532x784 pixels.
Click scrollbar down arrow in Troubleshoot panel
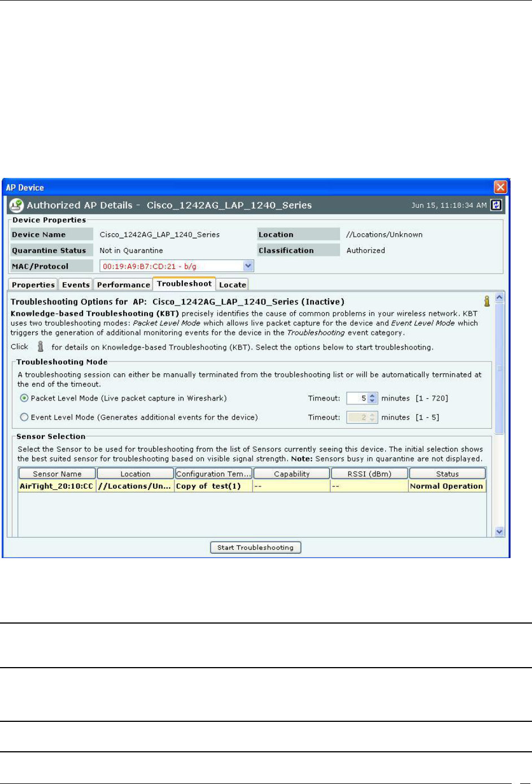499,532
